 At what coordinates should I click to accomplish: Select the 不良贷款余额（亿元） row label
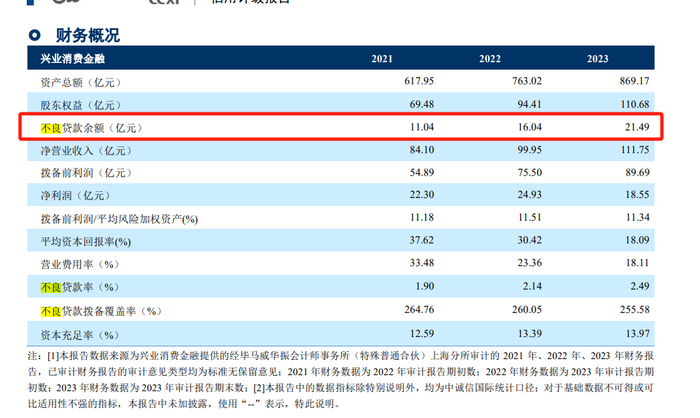tap(92, 128)
